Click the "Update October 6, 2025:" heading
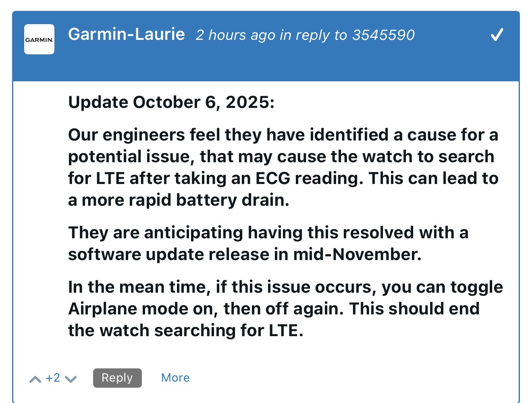532x403 pixels. (171, 102)
